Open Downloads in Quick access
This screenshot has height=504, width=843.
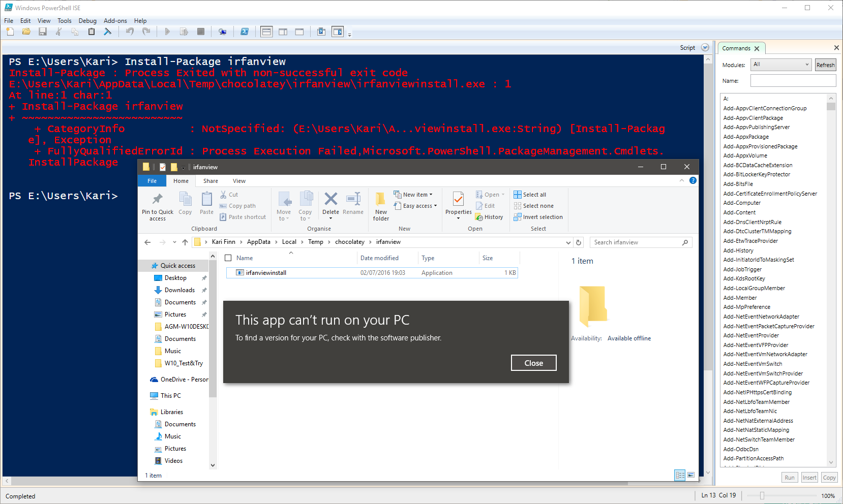pos(179,290)
